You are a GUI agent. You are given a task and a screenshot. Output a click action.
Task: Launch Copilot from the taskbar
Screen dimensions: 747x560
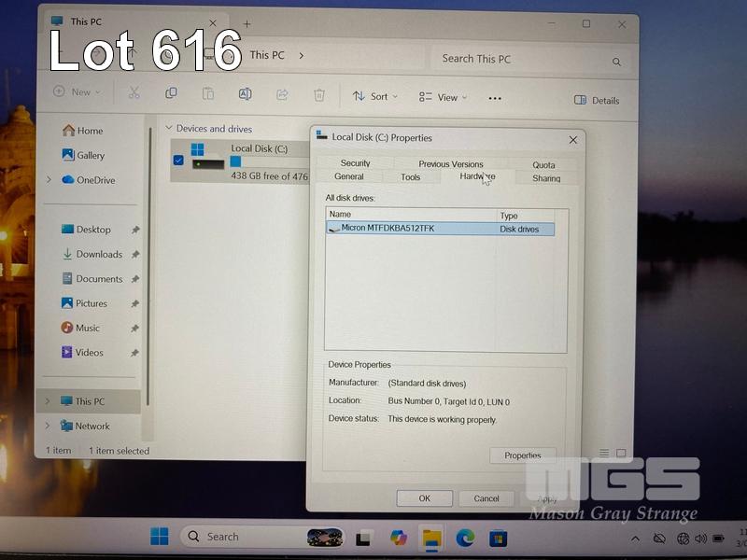point(399,538)
